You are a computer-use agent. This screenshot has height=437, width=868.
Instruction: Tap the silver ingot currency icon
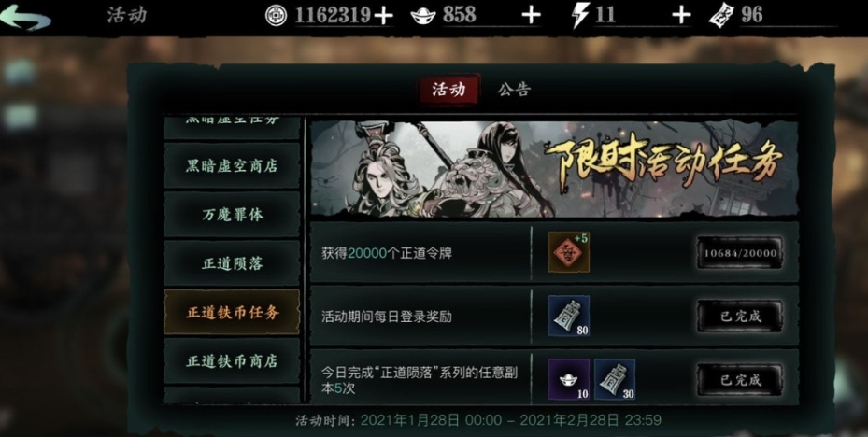(x=423, y=16)
